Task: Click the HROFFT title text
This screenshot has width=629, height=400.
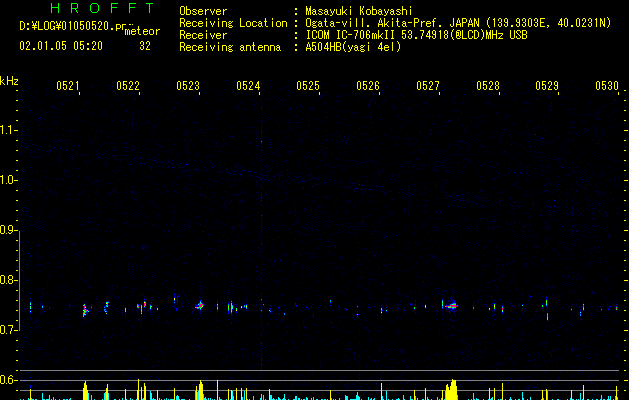Action: point(102,8)
